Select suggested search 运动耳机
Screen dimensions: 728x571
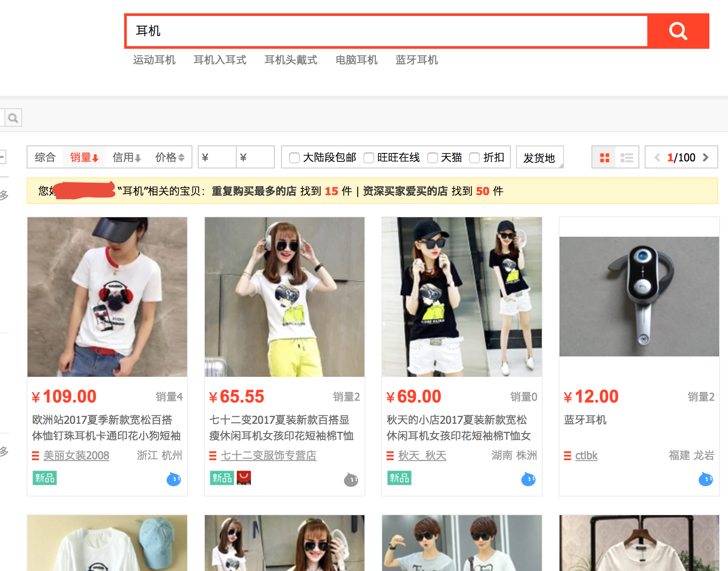154,60
